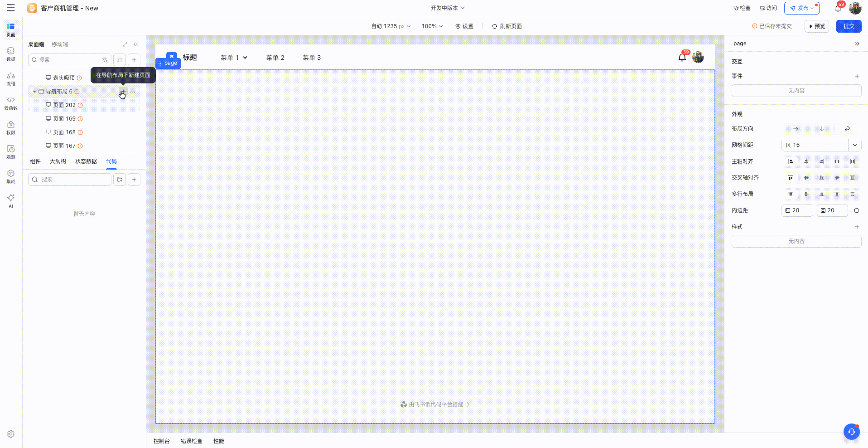Open the 控制台 bottom tab
The image size is (868, 448).
point(162,441)
